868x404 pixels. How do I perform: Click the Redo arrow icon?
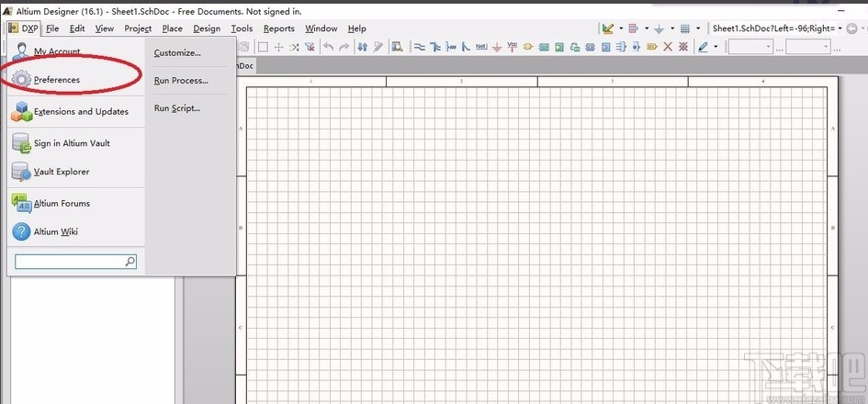[344, 47]
